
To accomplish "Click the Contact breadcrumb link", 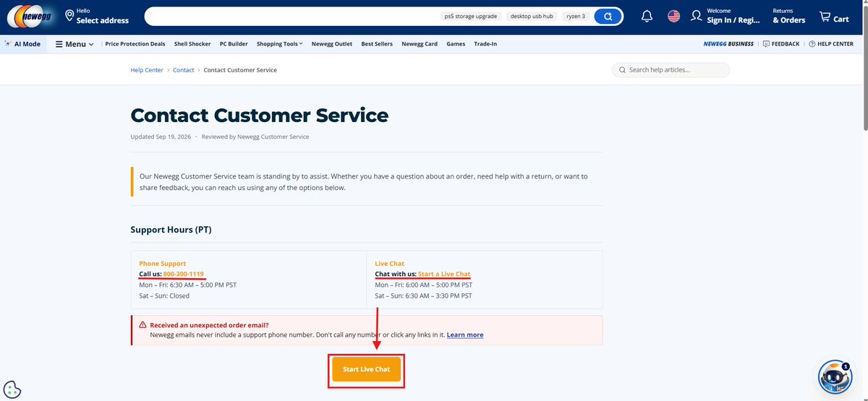I will click(x=184, y=70).
